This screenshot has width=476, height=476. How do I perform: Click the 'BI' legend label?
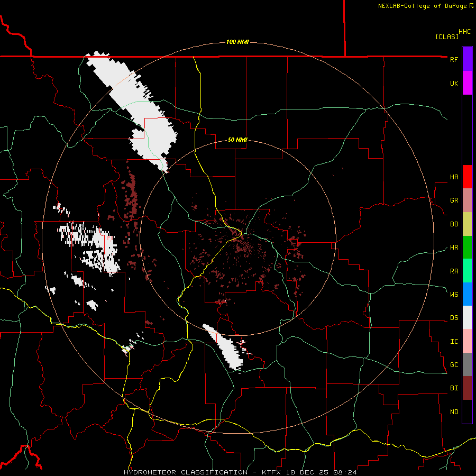pyautogui.click(x=454, y=388)
